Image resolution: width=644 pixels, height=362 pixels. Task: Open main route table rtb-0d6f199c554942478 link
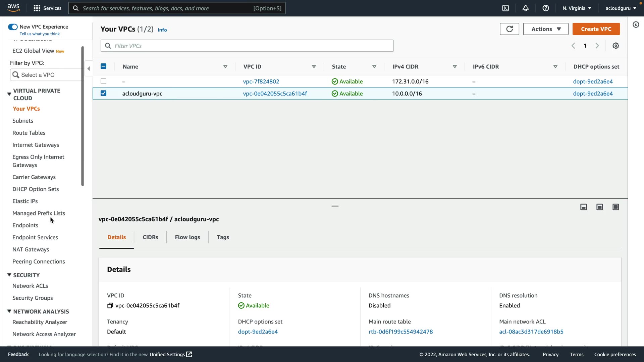click(x=400, y=331)
